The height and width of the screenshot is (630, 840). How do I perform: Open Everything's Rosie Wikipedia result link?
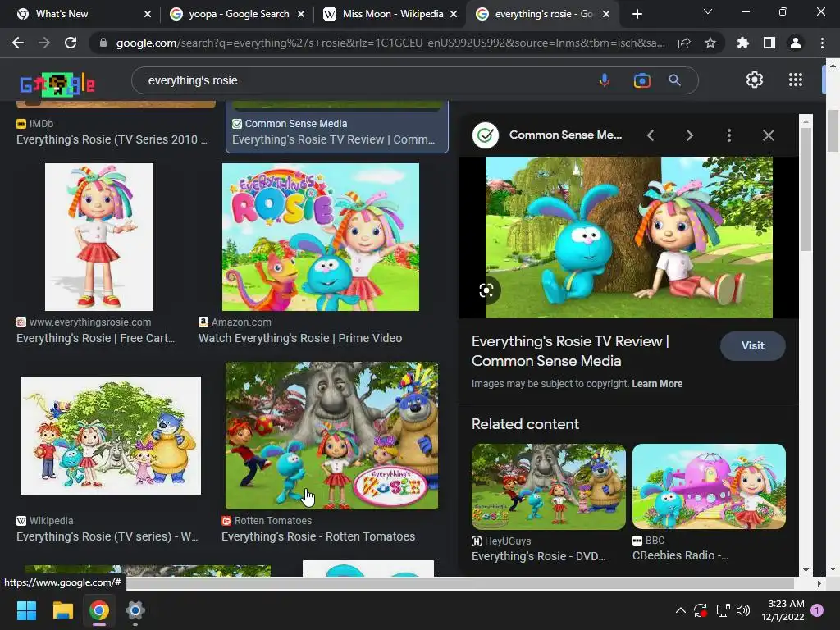(x=107, y=536)
